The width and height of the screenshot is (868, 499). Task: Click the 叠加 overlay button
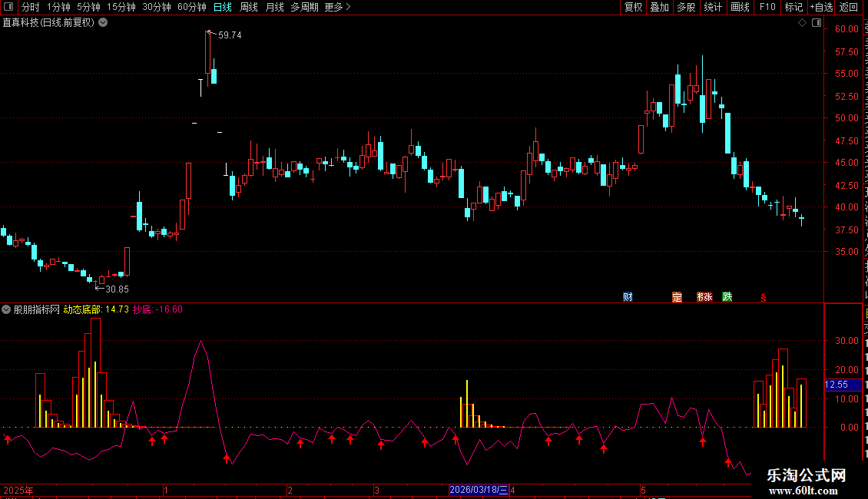point(659,7)
